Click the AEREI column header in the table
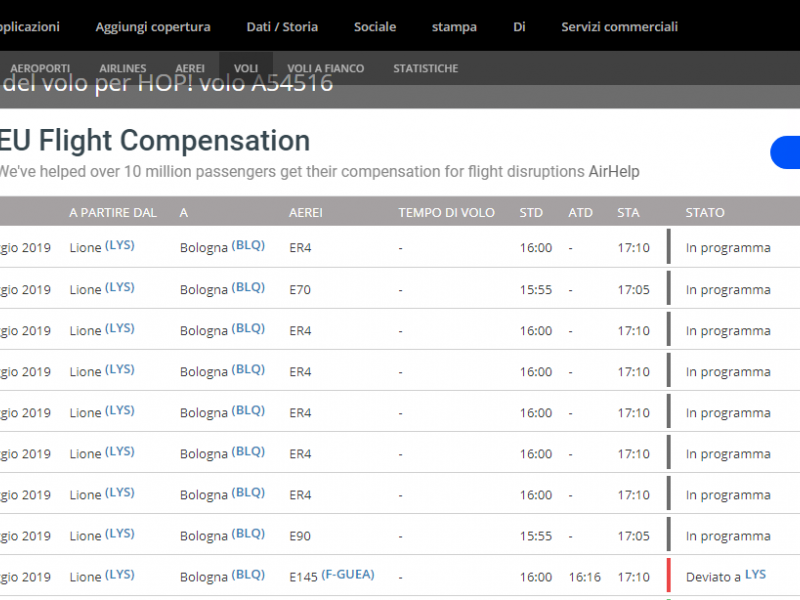Screen dimensions: 800x600 click(x=306, y=212)
